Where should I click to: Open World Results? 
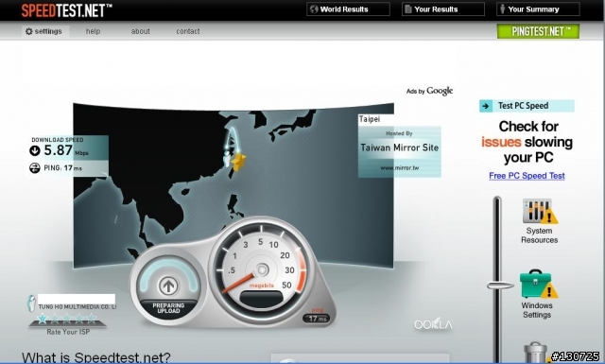(x=348, y=9)
